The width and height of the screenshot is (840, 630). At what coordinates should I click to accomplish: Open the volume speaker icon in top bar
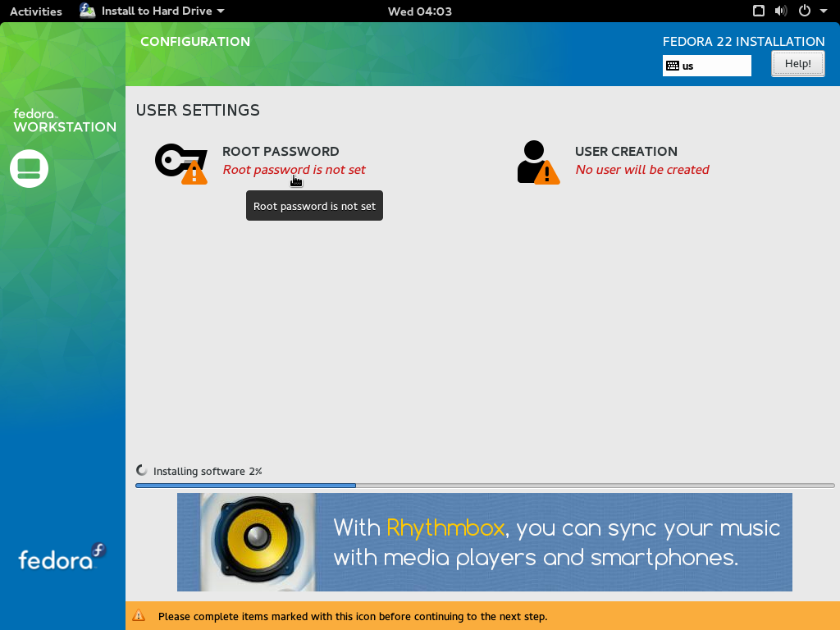781,11
